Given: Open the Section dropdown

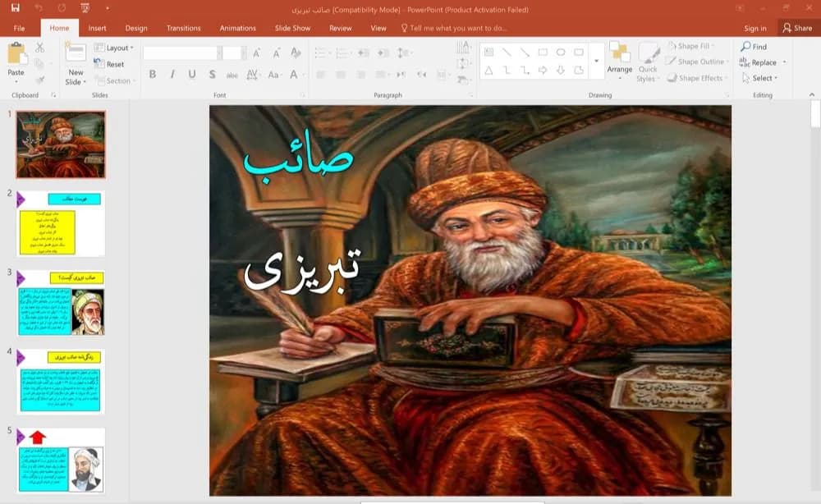Looking at the screenshot, I should pyautogui.click(x=115, y=80).
